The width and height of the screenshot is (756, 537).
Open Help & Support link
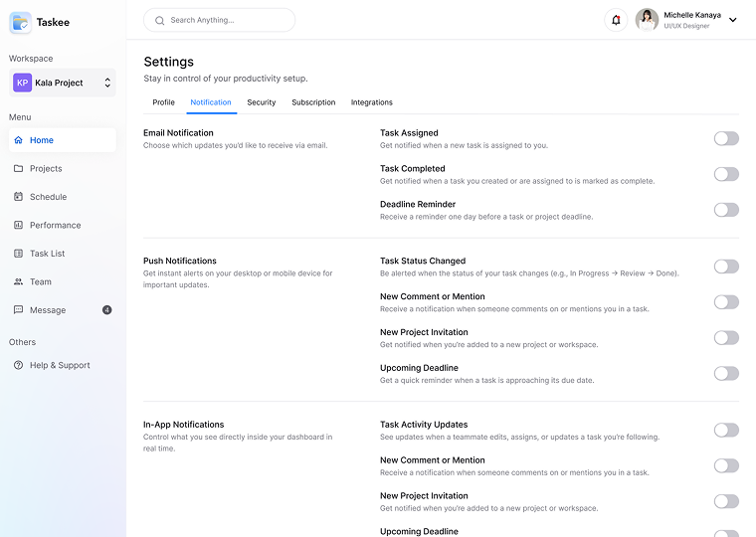click(x=63, y=365)
